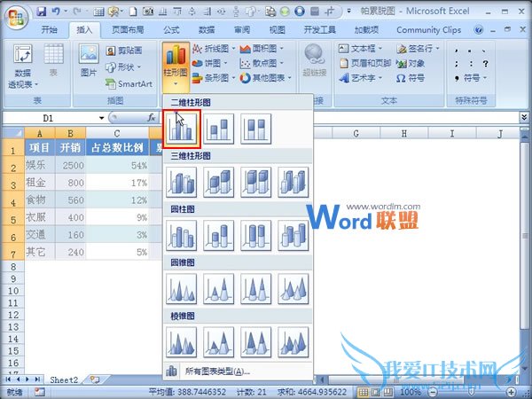Image resolution: width=532 pixels, height=399 pixels.
Task: Insert a SmartArt graphic
Action: point(129,83)
